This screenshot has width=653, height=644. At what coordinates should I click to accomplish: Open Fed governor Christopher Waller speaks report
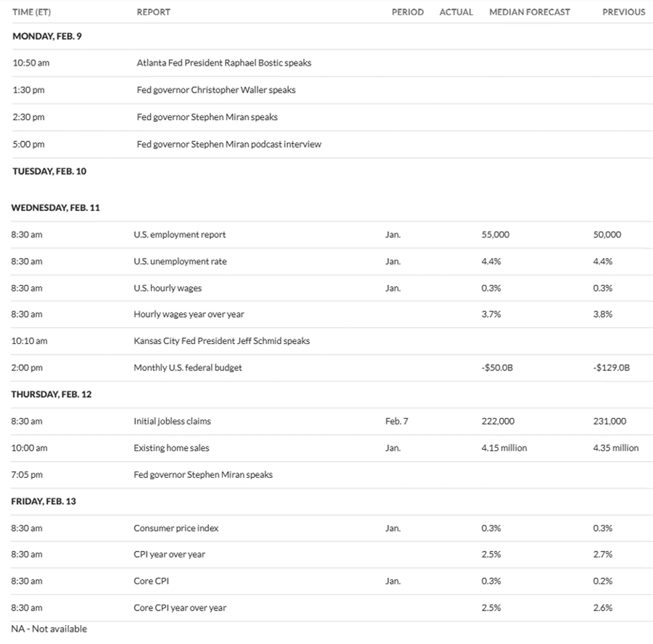click(216, 90)
